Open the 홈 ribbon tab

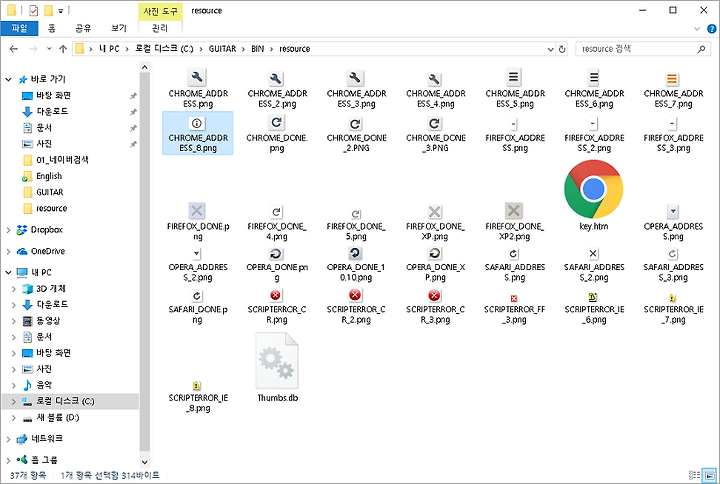point(52,28)
